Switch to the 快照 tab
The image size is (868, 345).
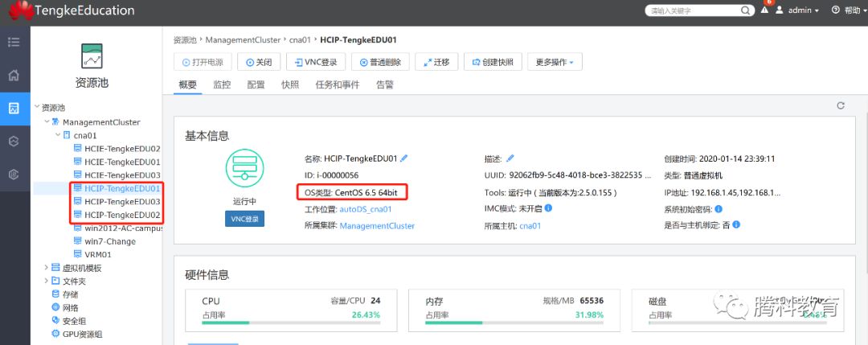(x=290, y=84)
